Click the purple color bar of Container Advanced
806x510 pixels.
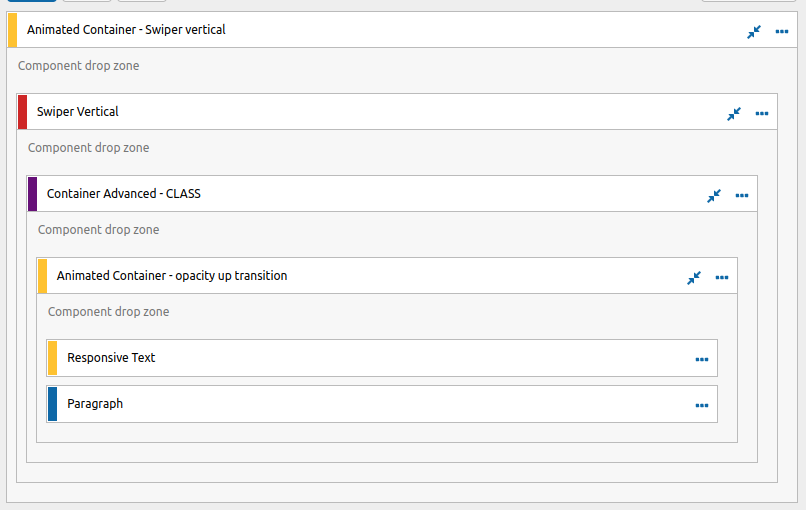32,194
